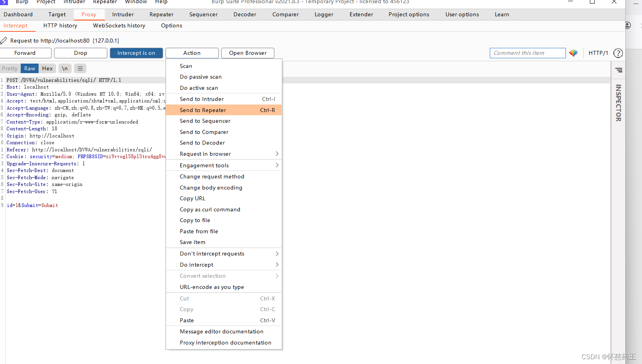Select Save item

click(224, 242)
